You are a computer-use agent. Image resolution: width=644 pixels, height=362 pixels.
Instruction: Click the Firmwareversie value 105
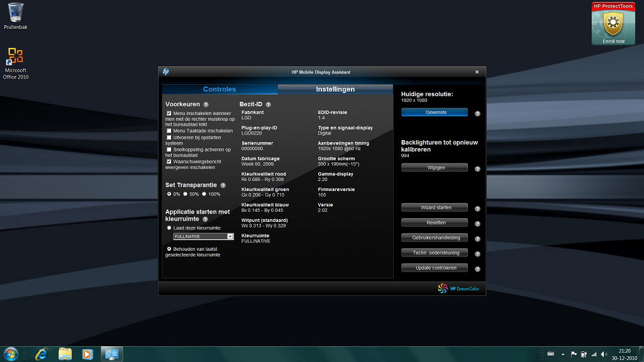[x=321, y=195]
